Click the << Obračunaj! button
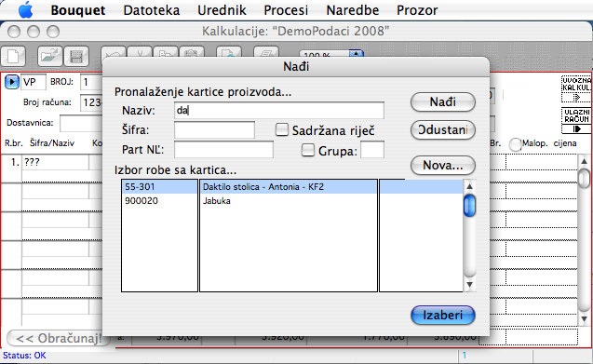The height and width of the screenshot is (364, 593). click(59, 338)
